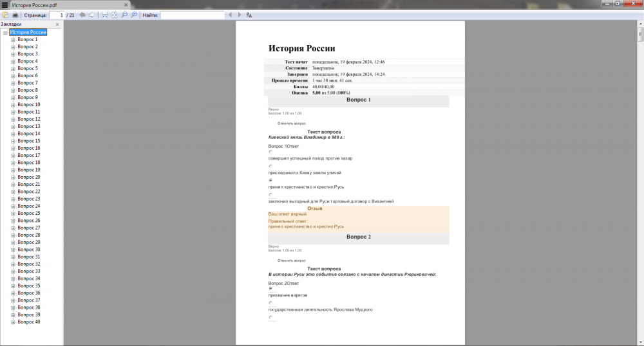Jump to bookmark Вопрос 6

28,75
